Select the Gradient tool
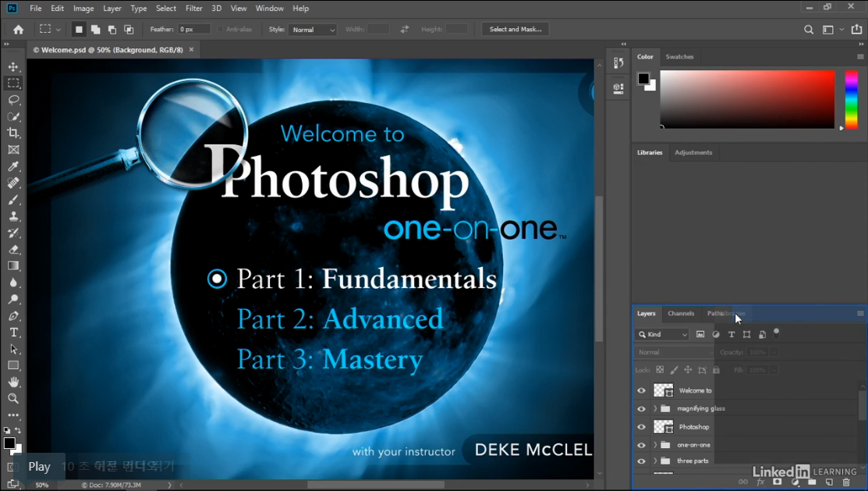 click(13, 266)
